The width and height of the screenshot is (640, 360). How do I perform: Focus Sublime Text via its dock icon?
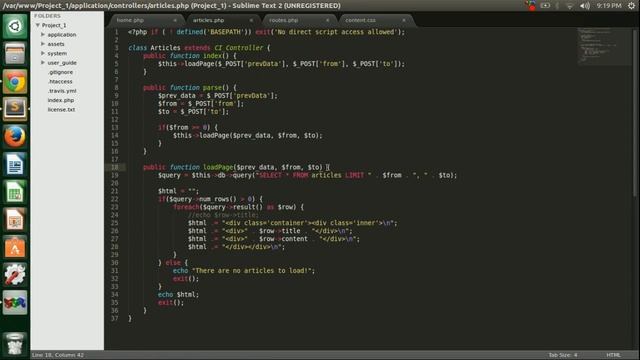tap(15, 109)
